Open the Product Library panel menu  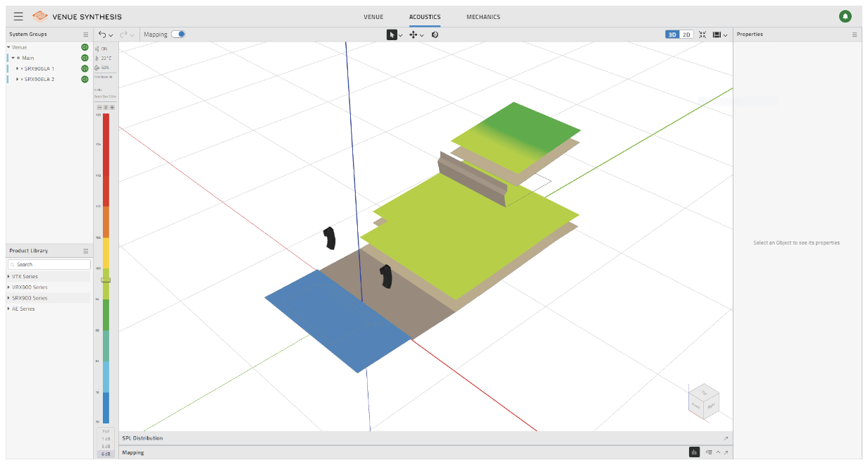(x=86, y=251)
